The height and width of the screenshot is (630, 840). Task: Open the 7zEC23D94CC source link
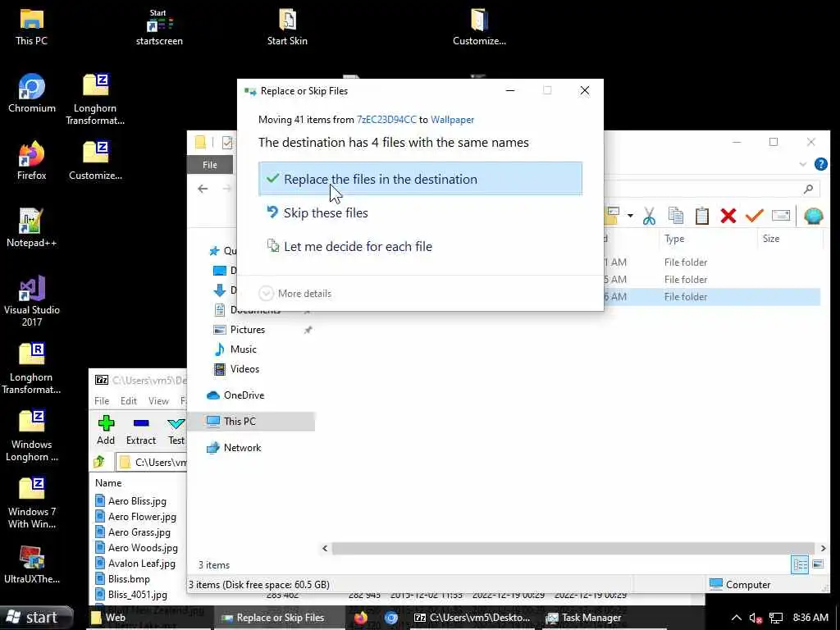pyautogui.click(x=386, y=120)
